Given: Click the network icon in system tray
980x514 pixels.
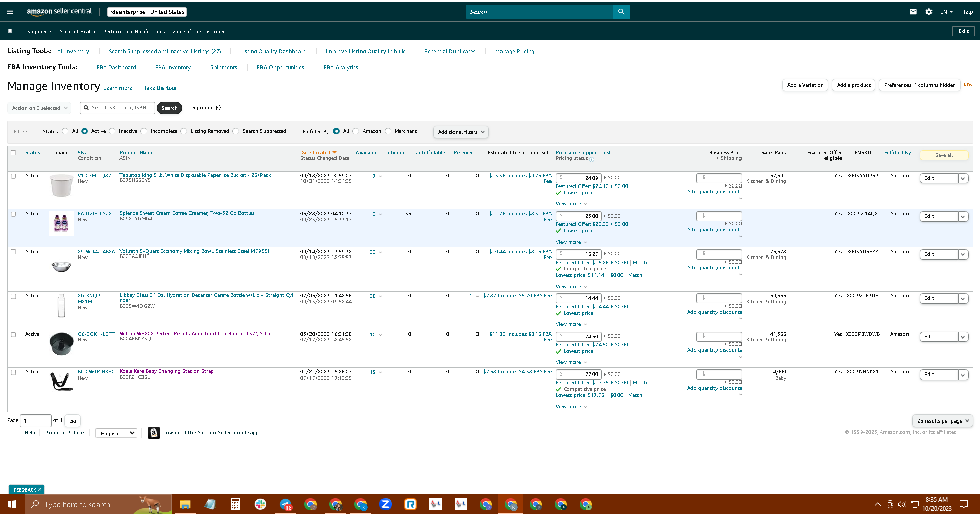Looking at the screenshot, I should point(915,504).
